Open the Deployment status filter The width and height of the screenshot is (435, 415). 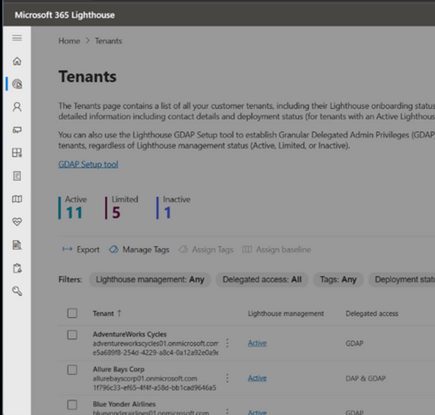402,279
